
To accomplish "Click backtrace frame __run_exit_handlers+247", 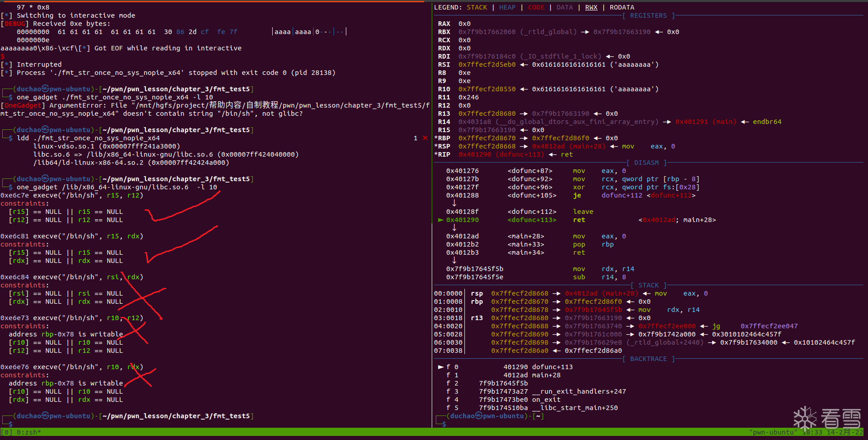I will (x=536, y=391).
